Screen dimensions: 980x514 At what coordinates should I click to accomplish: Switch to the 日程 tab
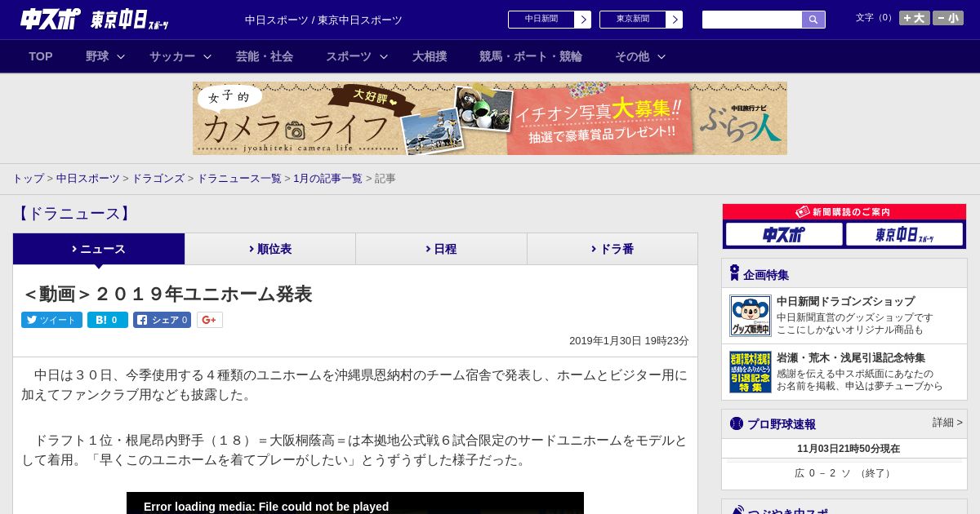441,249
